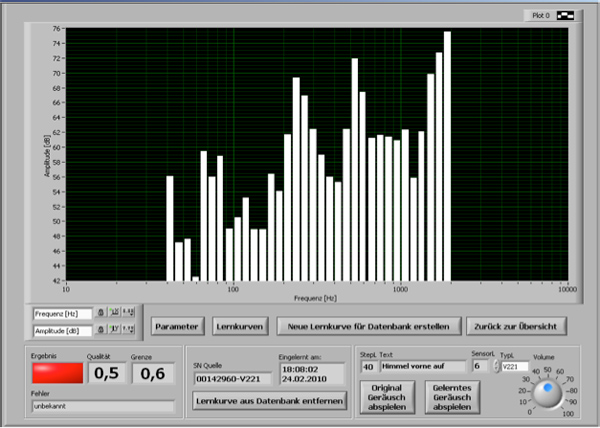This screenshot has height=428, width=600.
Task: Click the Amplitude axis autoscale icon
Action: coord(114,330)
